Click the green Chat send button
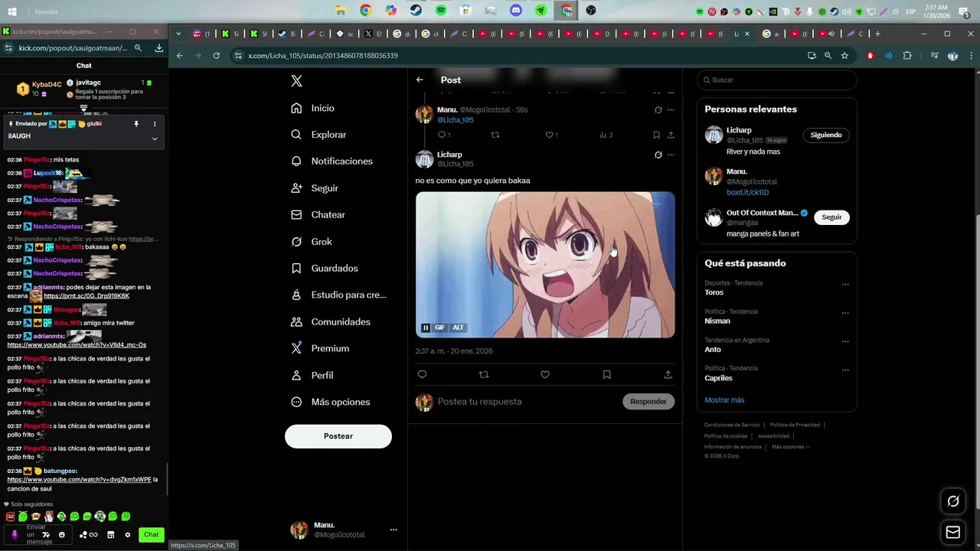Image resolution: width=980 pixels, height=551 pixels. (x=152, y=535)
